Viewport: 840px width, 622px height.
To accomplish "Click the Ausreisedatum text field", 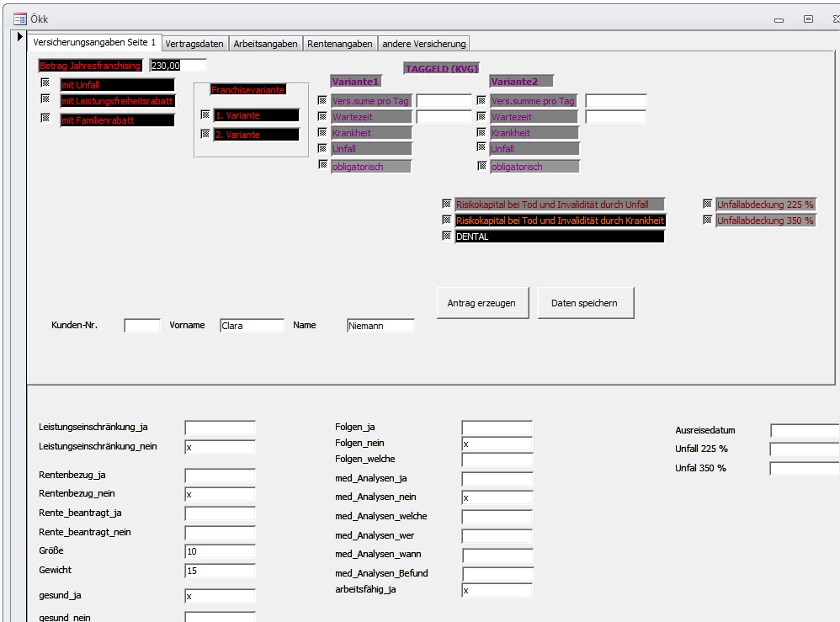I will 804,431.
